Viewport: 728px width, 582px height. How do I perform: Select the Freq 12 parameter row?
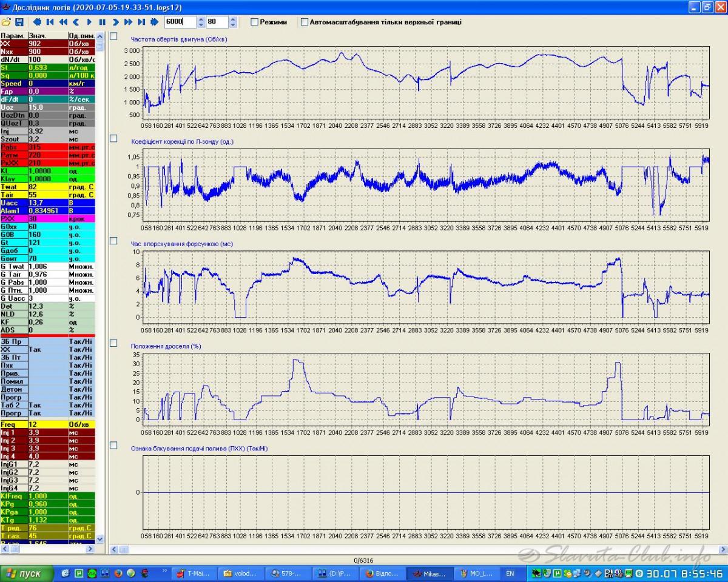48,424
